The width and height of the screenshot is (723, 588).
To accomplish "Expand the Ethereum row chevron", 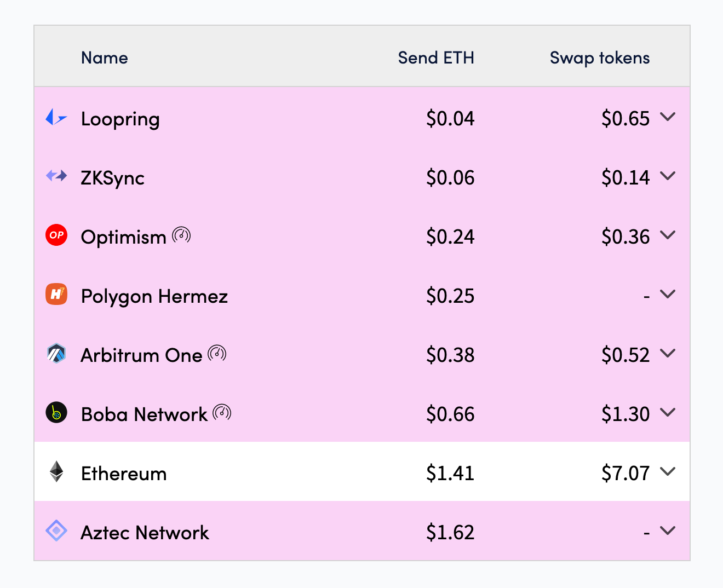I will pos(668,471).
